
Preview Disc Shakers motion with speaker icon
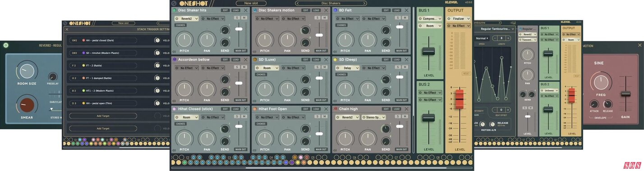pyautogui.click(x=254, y=51)
